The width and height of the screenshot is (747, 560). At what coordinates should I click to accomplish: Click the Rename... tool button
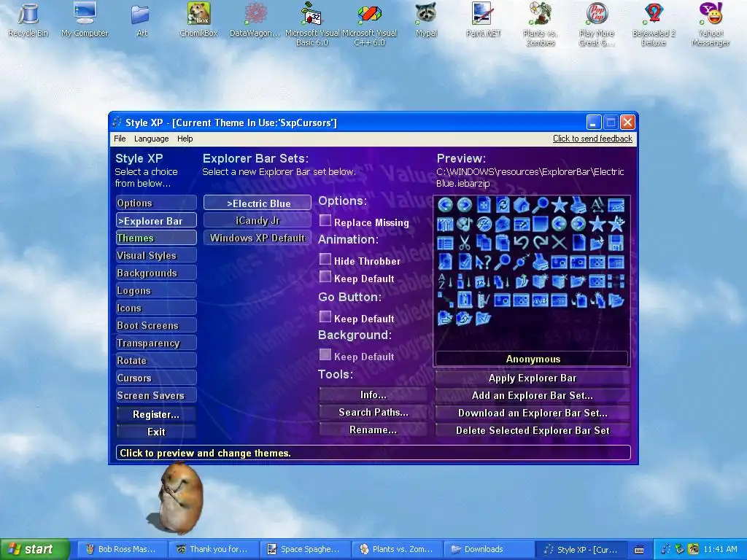click(373, 430)
